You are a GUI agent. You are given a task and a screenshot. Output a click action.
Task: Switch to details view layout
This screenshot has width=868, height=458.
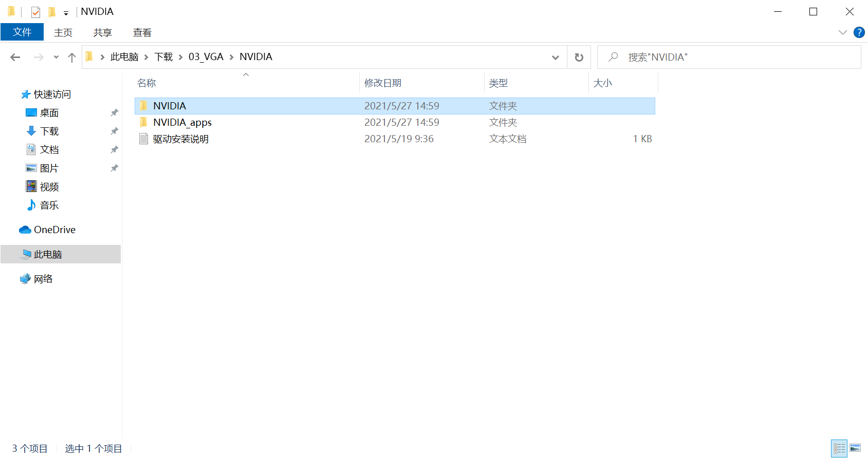tap(839, 448)
